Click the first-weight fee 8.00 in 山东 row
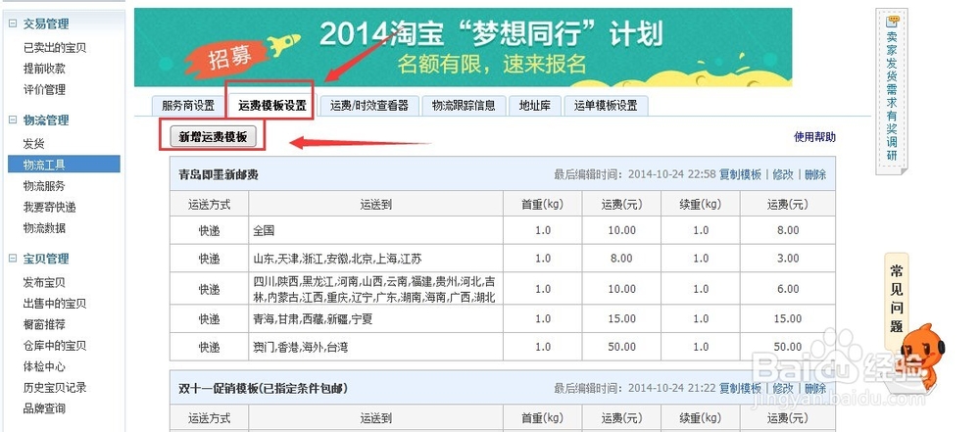The image size is (980, 432). [x=622, y=259]
